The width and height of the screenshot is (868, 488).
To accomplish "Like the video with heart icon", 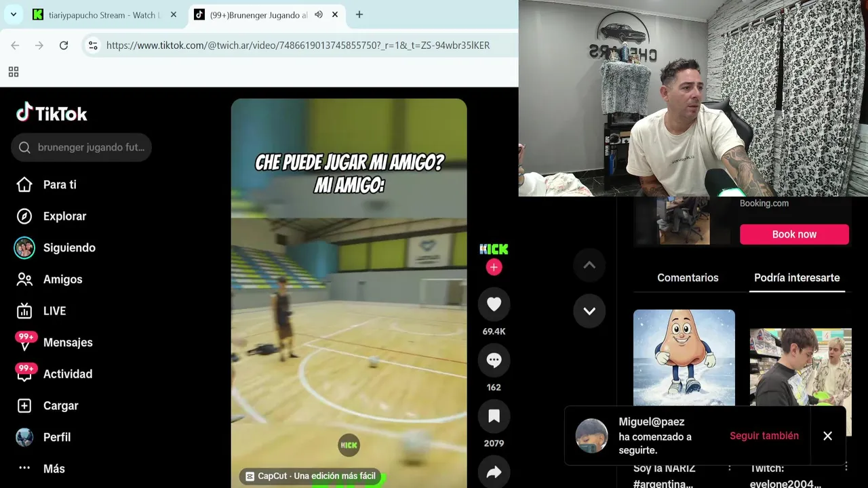I will pyautogui.click(x=494, y=304).
